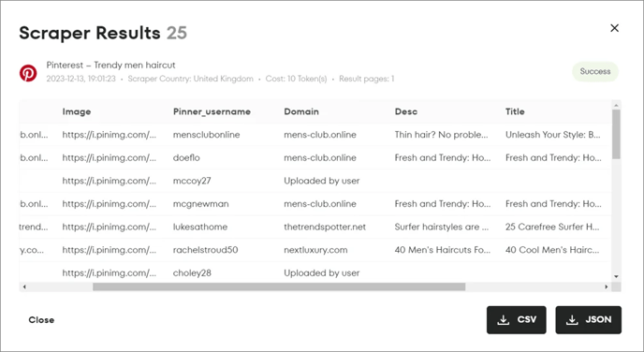Click the right arrow of horizontal scrollbar

[607, 286]
